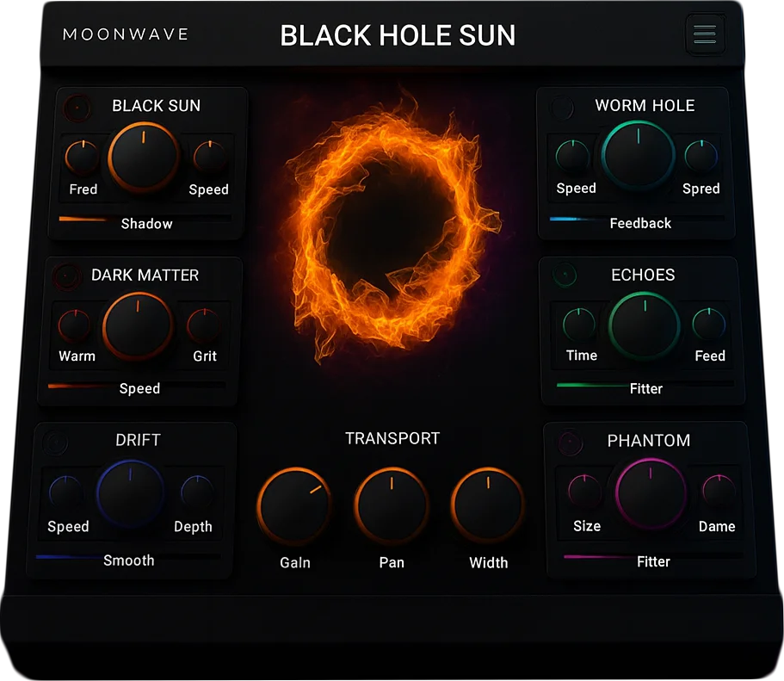Click the Smooth label in Drift panel
The image size is (784, 681).
point(128,560)
